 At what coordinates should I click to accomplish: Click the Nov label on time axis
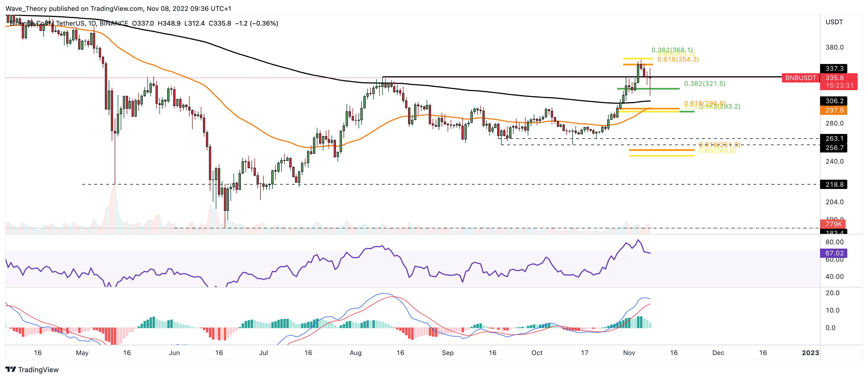coord(629,353)
